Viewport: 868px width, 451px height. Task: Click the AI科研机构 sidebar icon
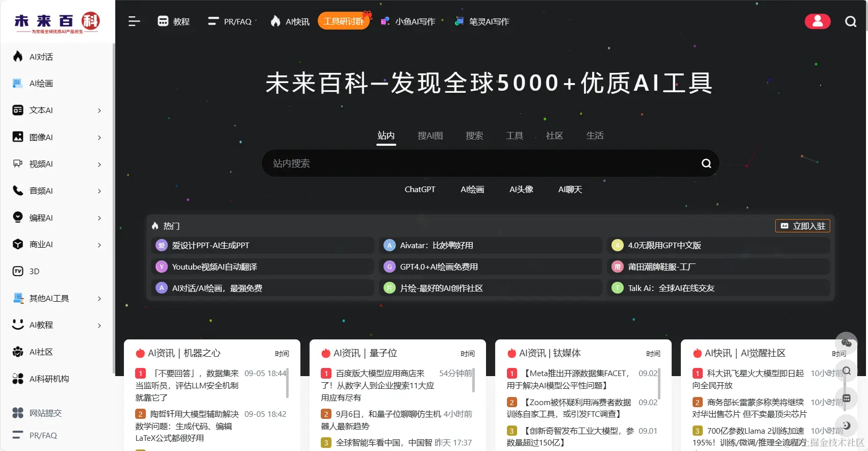pos(18,379)
